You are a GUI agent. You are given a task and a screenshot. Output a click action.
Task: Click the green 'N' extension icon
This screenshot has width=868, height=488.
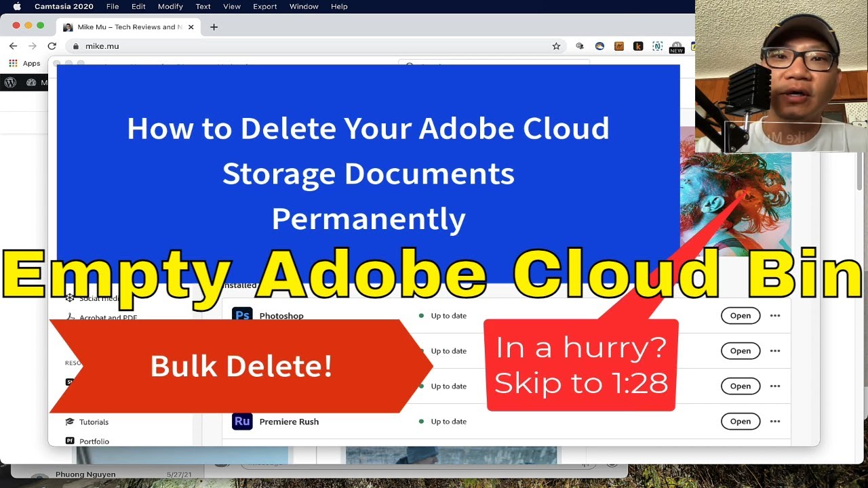click(x=657, y=46)
